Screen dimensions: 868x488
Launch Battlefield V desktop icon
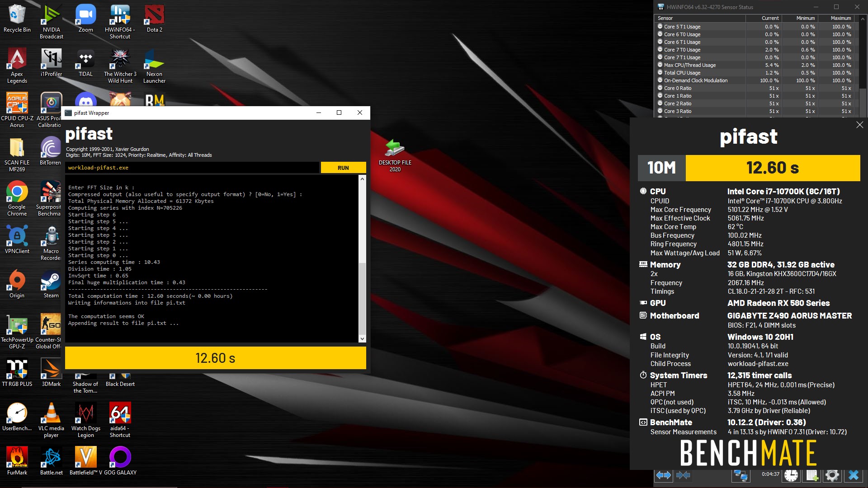click(x=85, y=461)
